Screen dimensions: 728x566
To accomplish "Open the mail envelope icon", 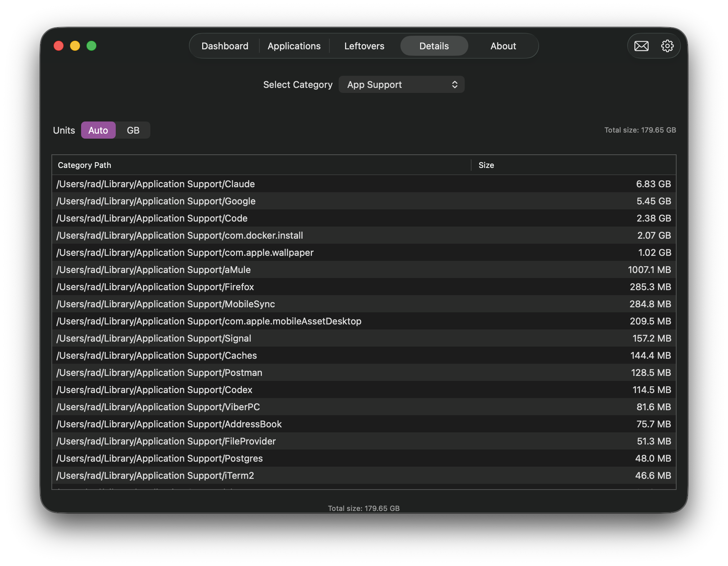I will (641, 46).
